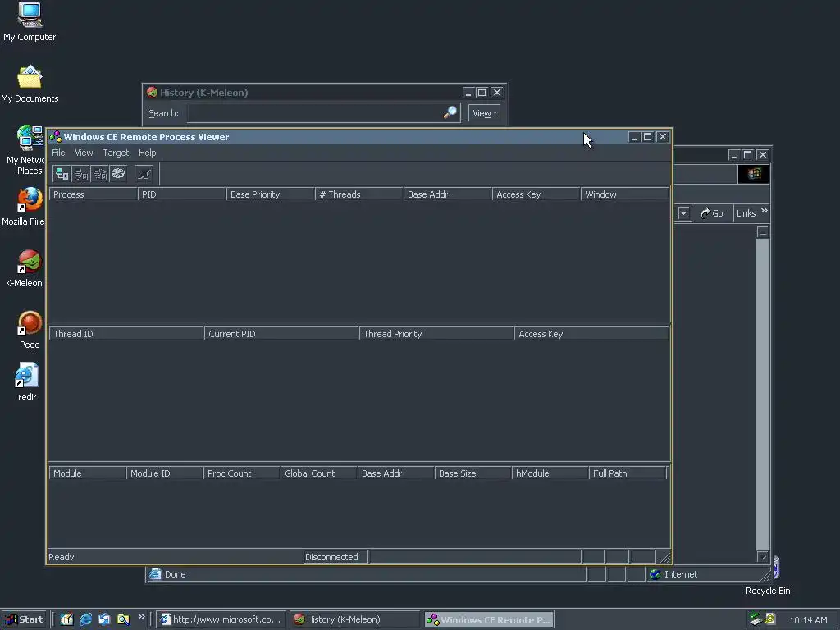Click the Windows logo throbber in browser
This screenshot has width=840, height=630.
point(754,174)
